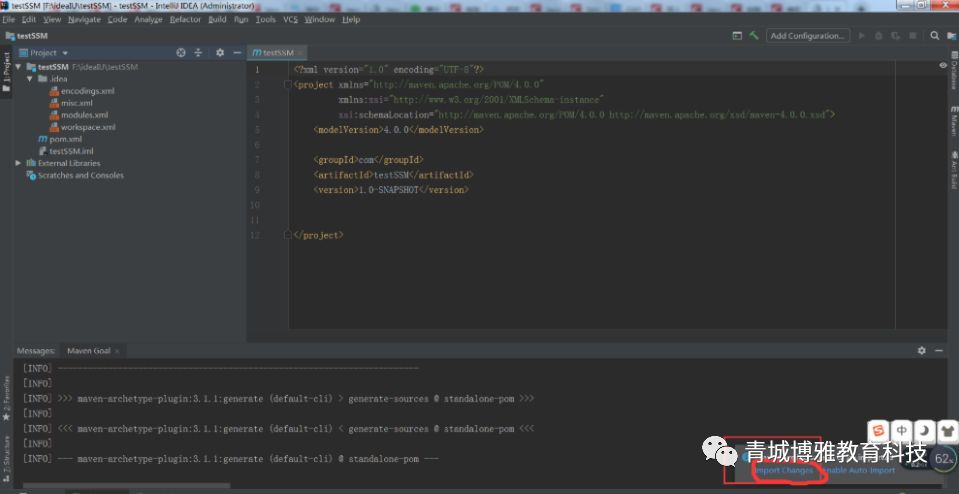Collapse the project tag fold marker in editor
The height and width of the screenshot is (494, 959).
point(288,84)
